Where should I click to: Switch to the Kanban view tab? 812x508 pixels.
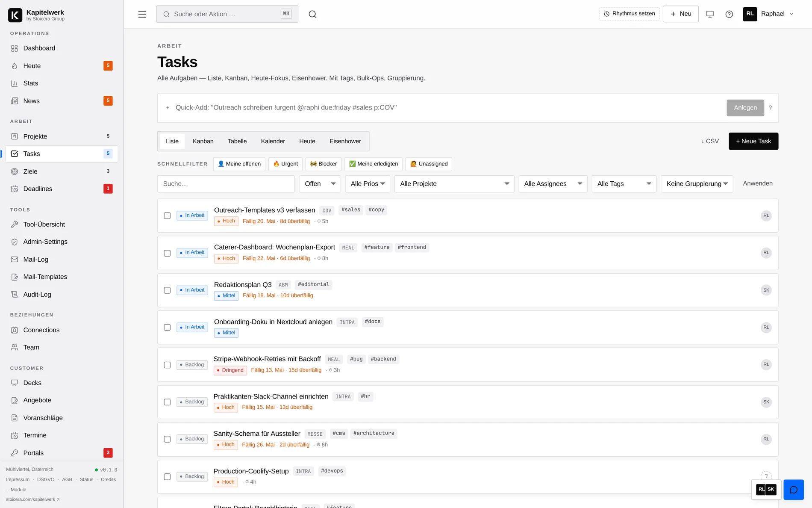click(x=203, y=141)
